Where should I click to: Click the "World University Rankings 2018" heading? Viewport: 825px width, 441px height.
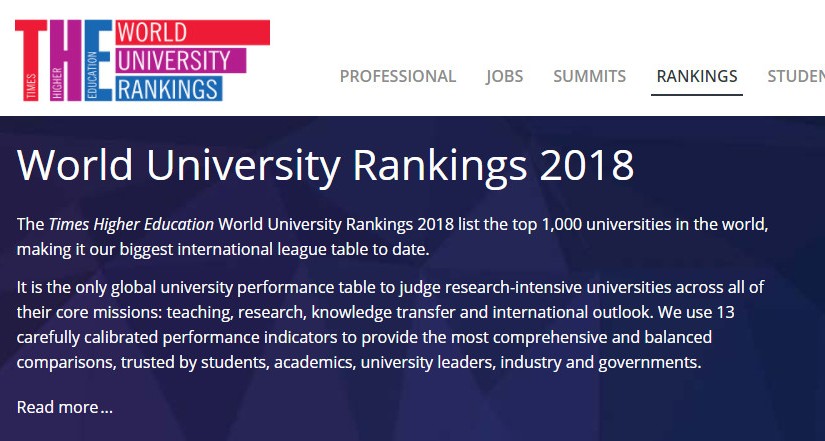click(325, 165)
